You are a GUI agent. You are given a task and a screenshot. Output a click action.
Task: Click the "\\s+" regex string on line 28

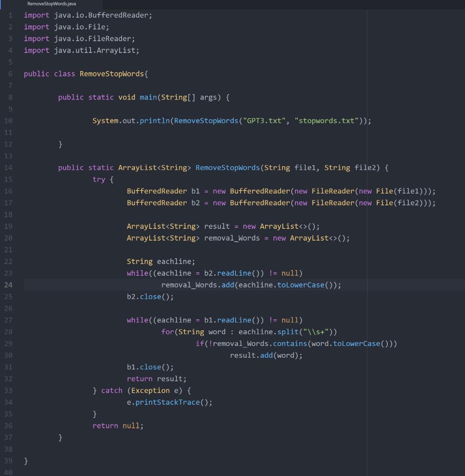(315, 332)
